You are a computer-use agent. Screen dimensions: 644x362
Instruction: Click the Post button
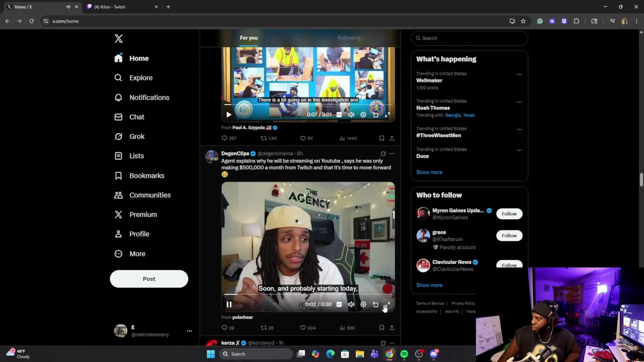[149, 279]
